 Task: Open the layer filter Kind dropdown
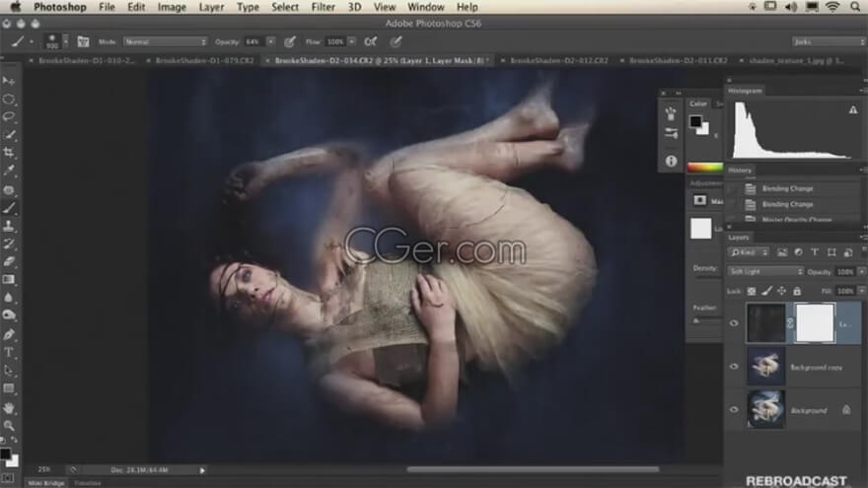point(749,252)
